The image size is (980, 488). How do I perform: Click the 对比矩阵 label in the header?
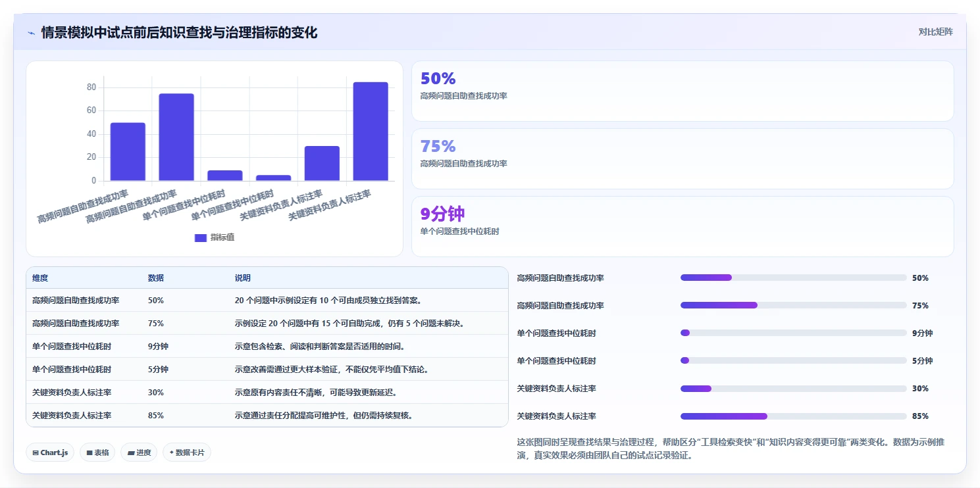(x=935, y=32)
